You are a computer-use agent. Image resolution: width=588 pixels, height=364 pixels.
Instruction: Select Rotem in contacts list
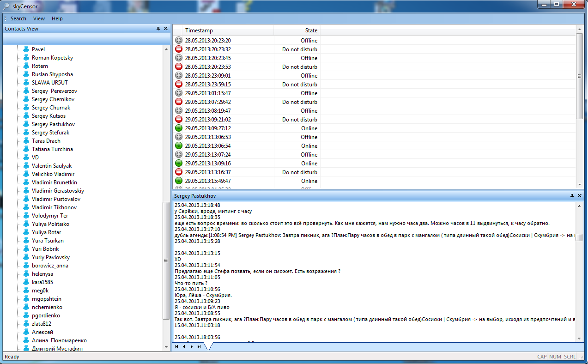pos(40,66)
